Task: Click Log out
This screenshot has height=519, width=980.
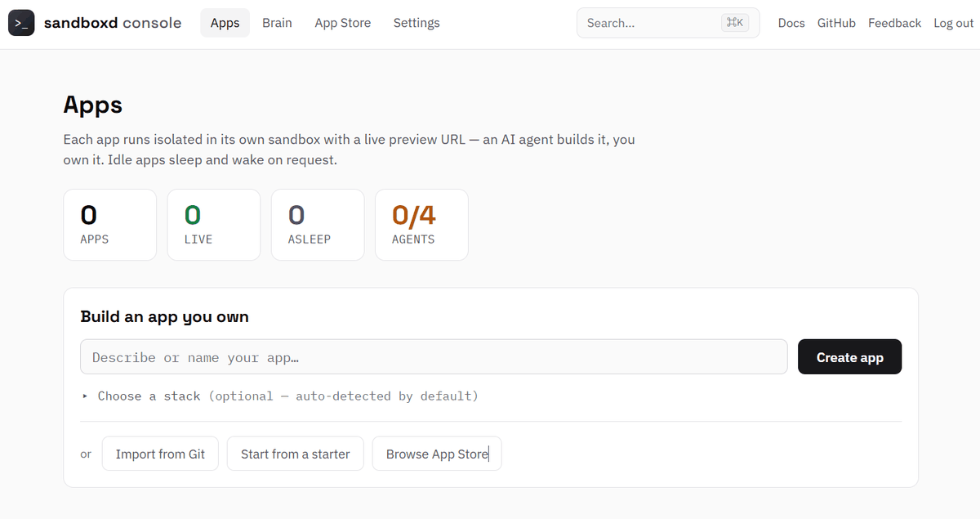Action: click(x=954, y=23)
